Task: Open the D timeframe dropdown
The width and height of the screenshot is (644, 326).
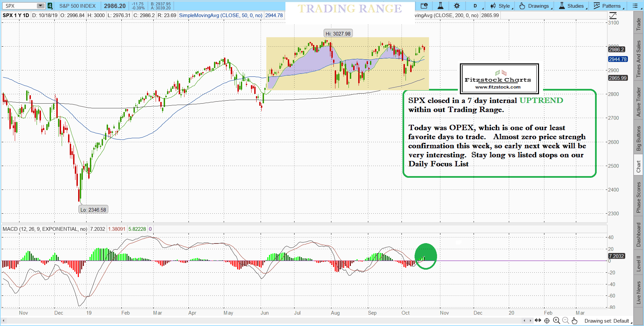Action: tap(475, 6)
